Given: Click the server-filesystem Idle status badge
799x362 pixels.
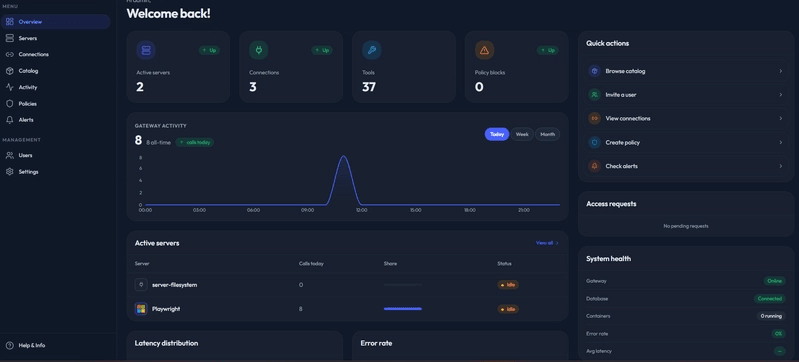Looking at the screenshot, I should coord(508,285).
